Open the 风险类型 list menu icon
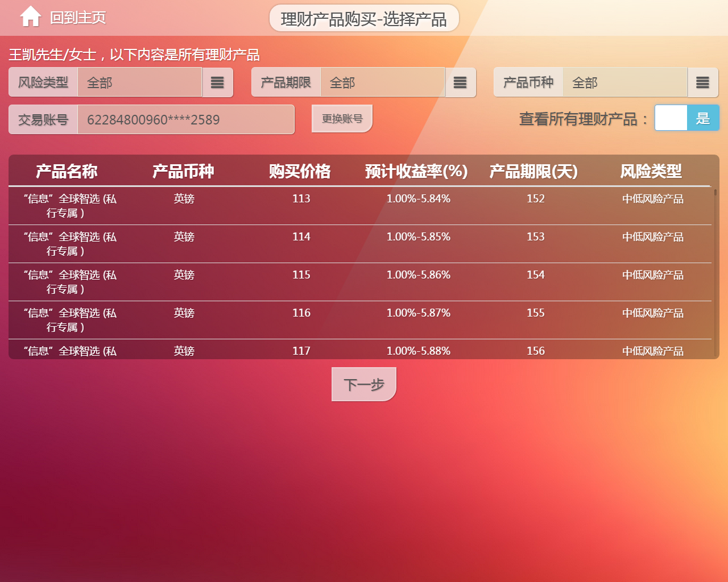The height and width of the screenshot is (582, 728). [x=217, y=83]
